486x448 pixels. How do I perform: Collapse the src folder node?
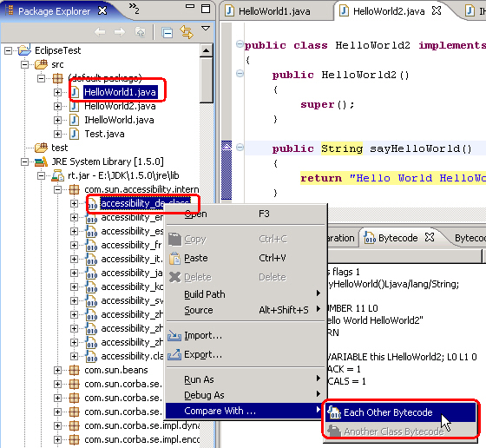click(25, 64)
